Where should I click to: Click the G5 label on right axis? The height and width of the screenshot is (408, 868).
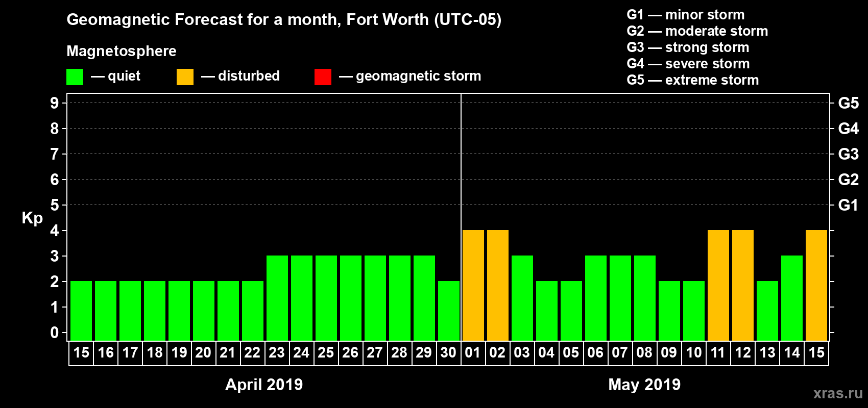click(x=849, y=103)
